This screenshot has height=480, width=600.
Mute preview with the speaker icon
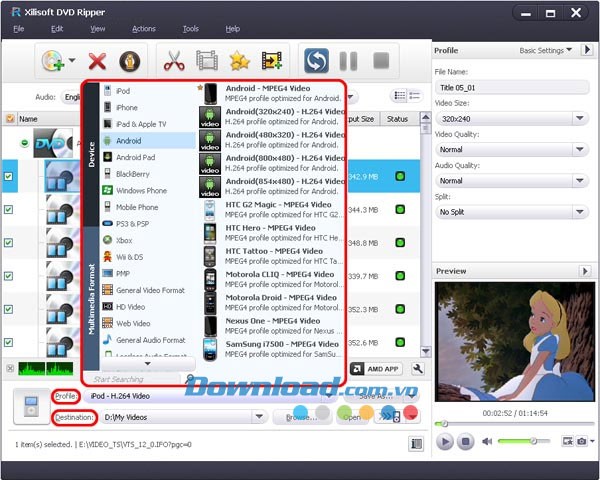(487, 441)
